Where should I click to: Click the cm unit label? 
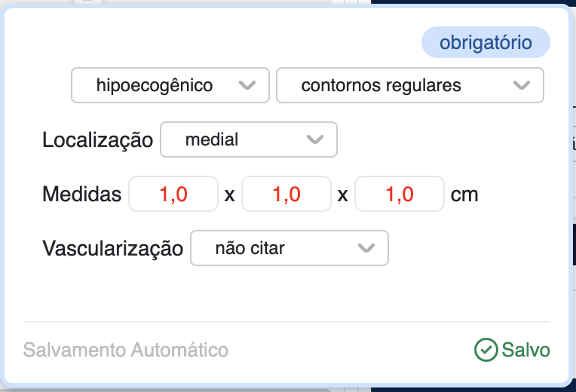464,194
